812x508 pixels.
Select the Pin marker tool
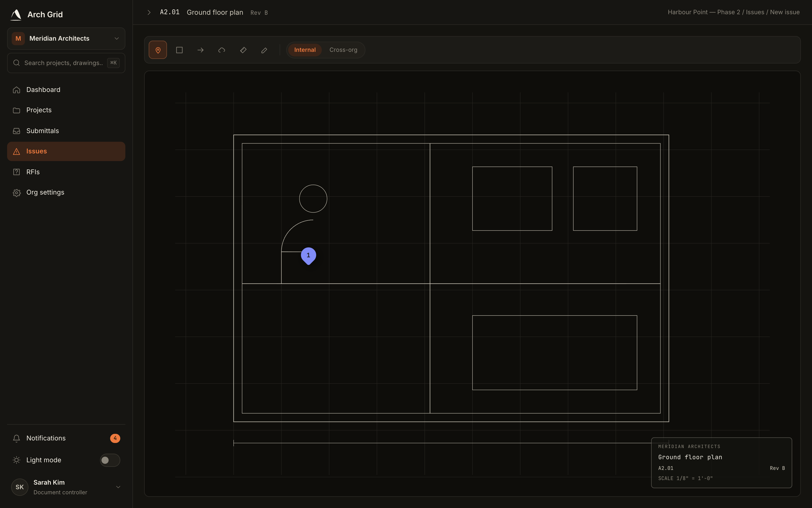[158, 50]
